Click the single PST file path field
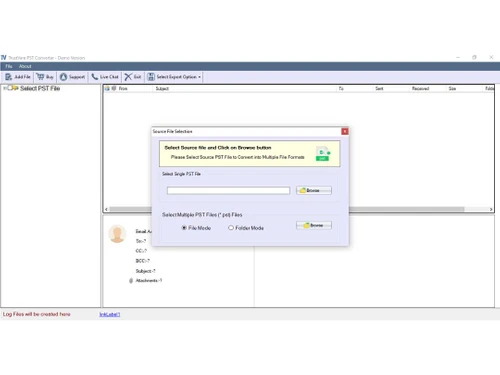500x375 pixels. click(x=228, y=190)
